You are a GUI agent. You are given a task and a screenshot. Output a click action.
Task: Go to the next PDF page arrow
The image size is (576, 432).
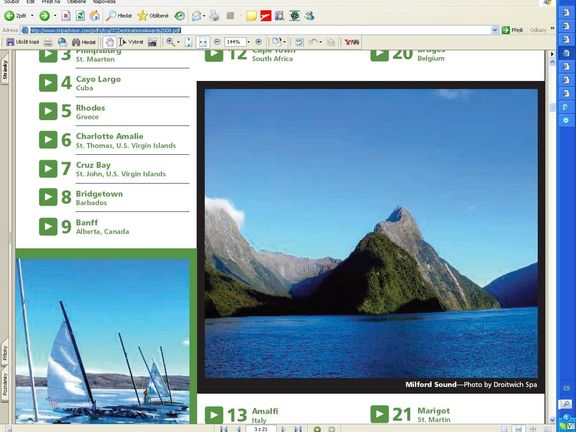(283, 429)
